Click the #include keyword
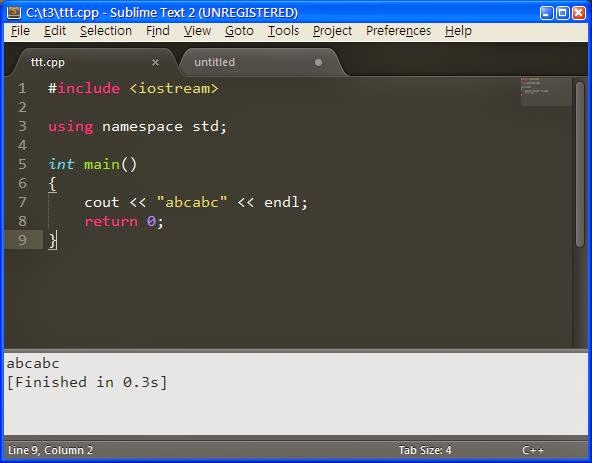 (84, 88)
